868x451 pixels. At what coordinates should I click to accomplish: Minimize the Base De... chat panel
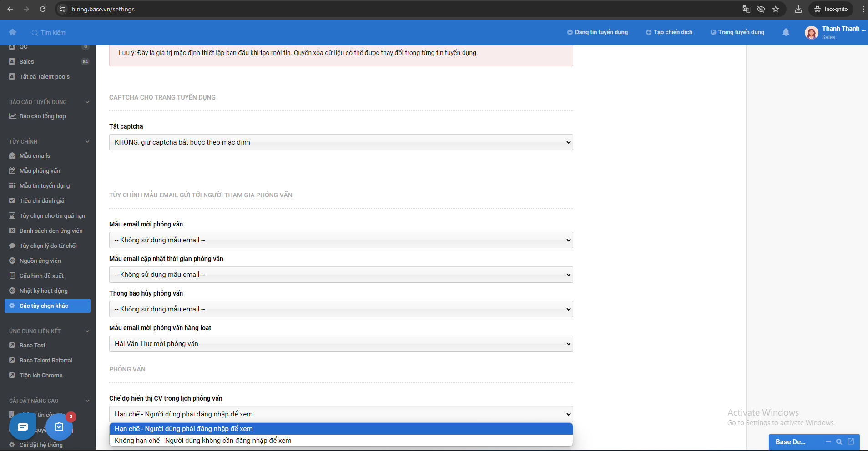828,441
